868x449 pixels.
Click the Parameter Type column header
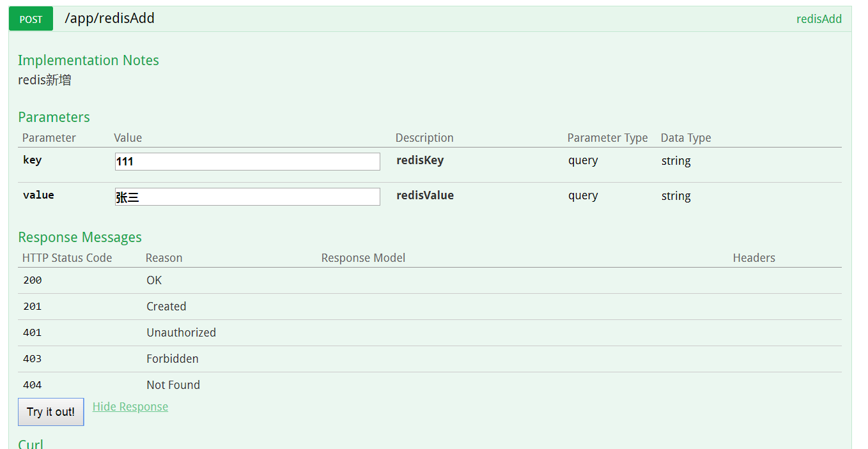click(x=607, y=138)
